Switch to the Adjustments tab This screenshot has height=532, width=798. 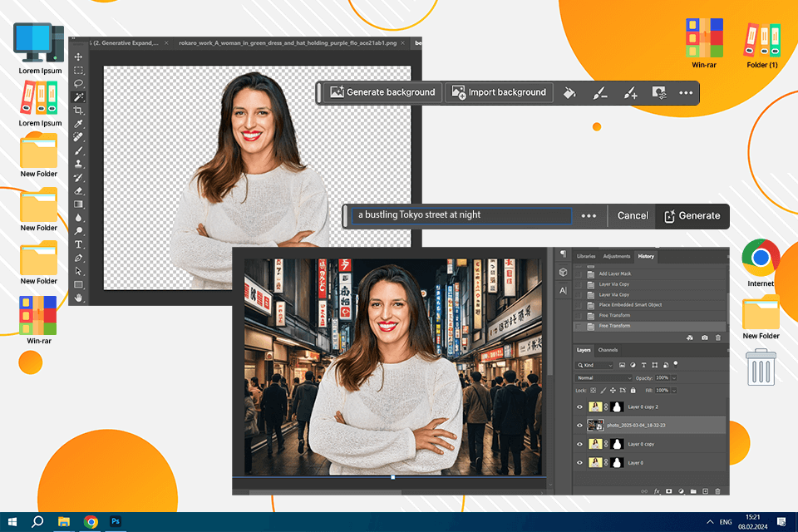(x=616, y=256)
